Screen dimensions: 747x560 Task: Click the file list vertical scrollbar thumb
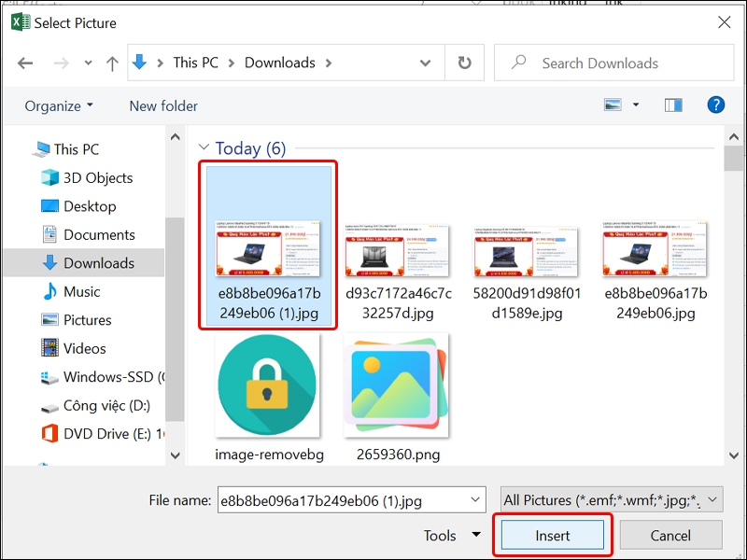pyautogui.click(x=734, y=158)
